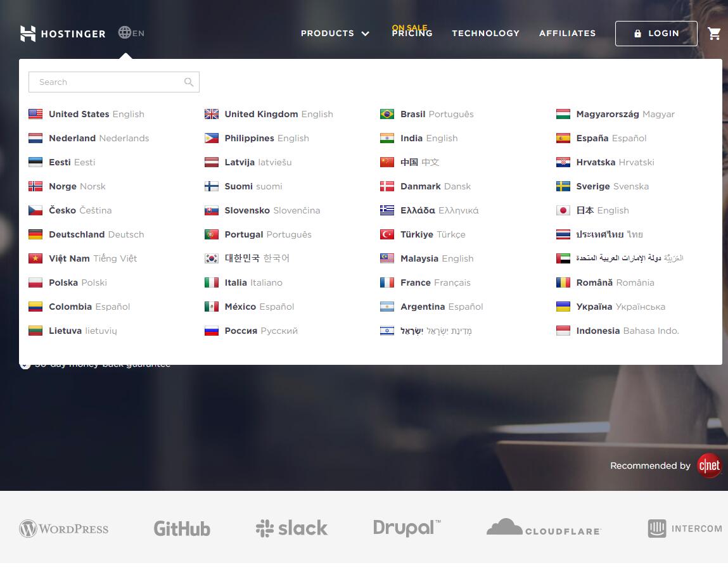Click the United States flag icon
The image size is (728, 577).
pos(35,114)
